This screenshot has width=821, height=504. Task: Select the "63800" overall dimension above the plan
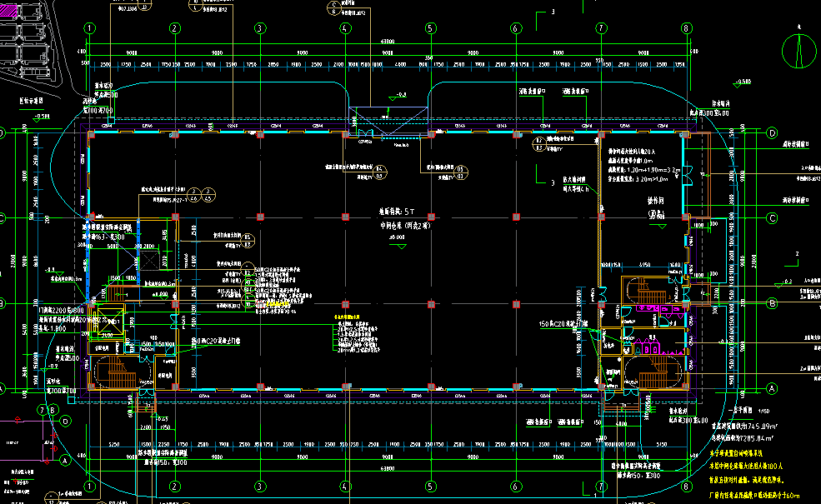point(388,42)
